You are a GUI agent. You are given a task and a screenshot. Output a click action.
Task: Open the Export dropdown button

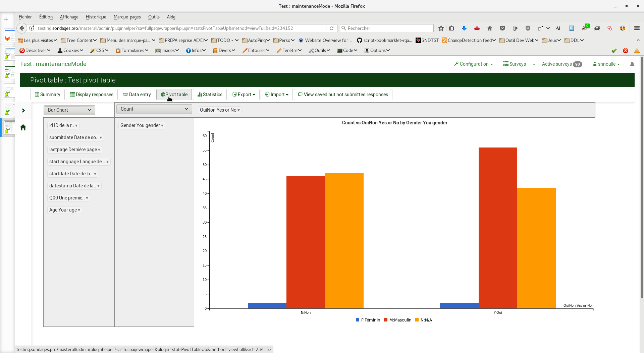coord(244,95)
